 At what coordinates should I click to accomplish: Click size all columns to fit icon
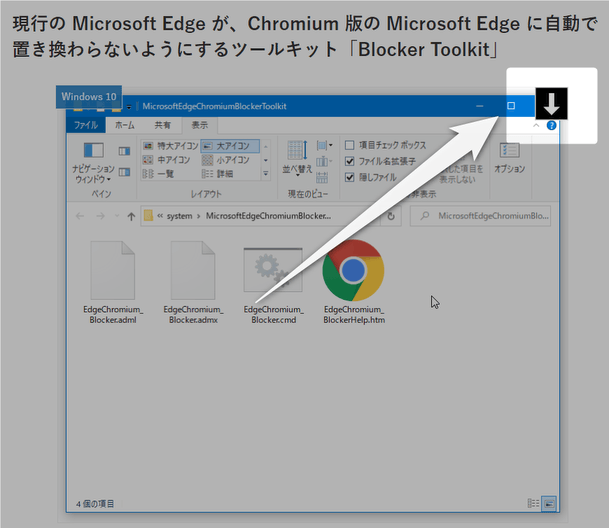[322, 178]
